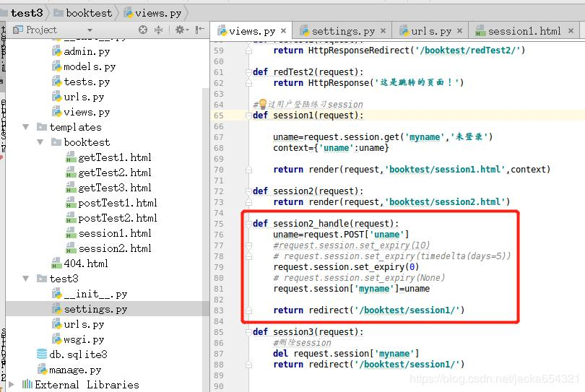Click the External Libraries icon

(27, 384)
